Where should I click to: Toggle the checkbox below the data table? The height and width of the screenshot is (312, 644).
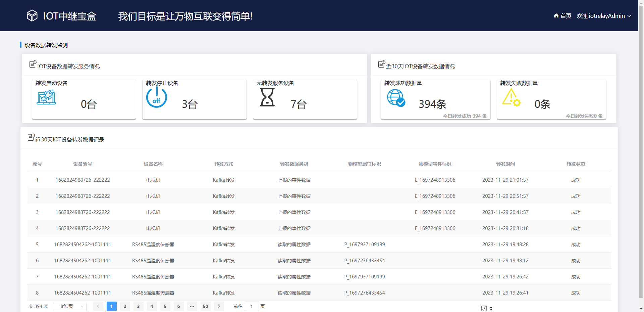tap(484, 308)
